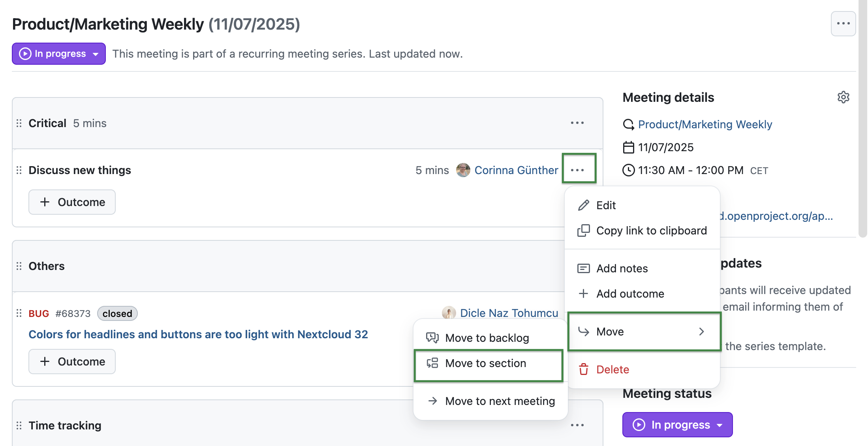Open the Critical section options menu

(x=577, y=123)
